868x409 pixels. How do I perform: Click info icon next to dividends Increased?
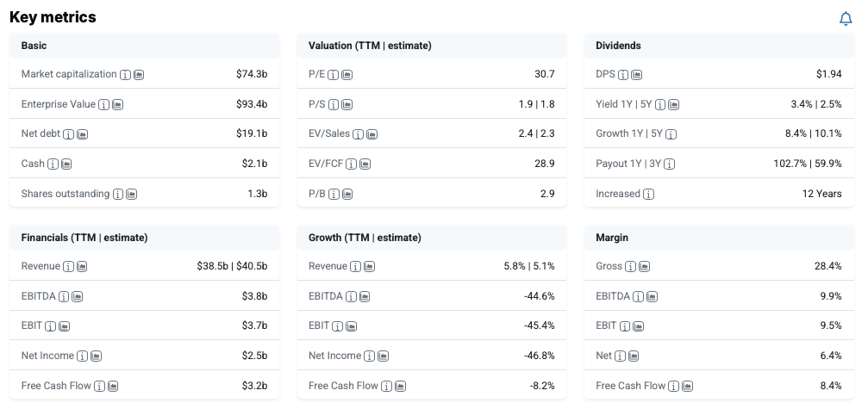point(649,195)
